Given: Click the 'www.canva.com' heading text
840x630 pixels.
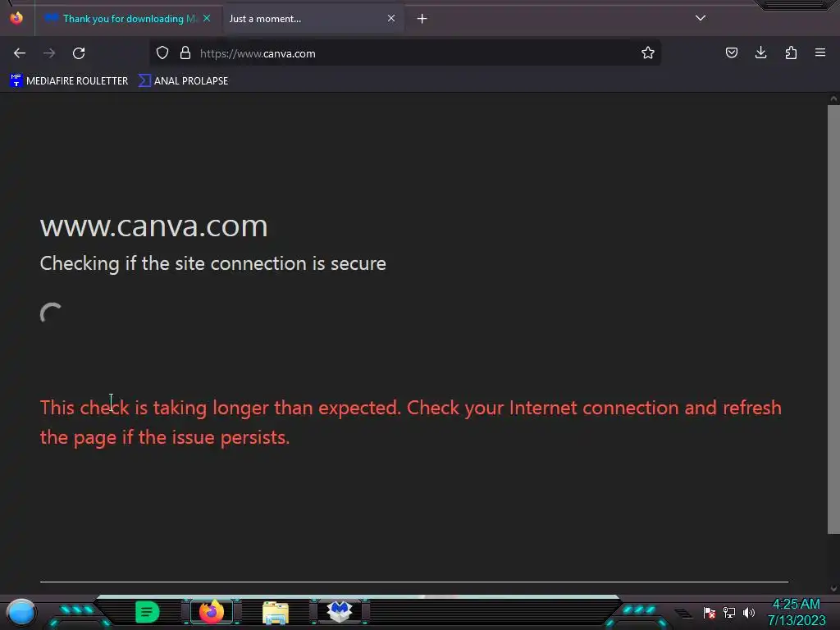Looking at the screenshot, I should tap(153, 226).
